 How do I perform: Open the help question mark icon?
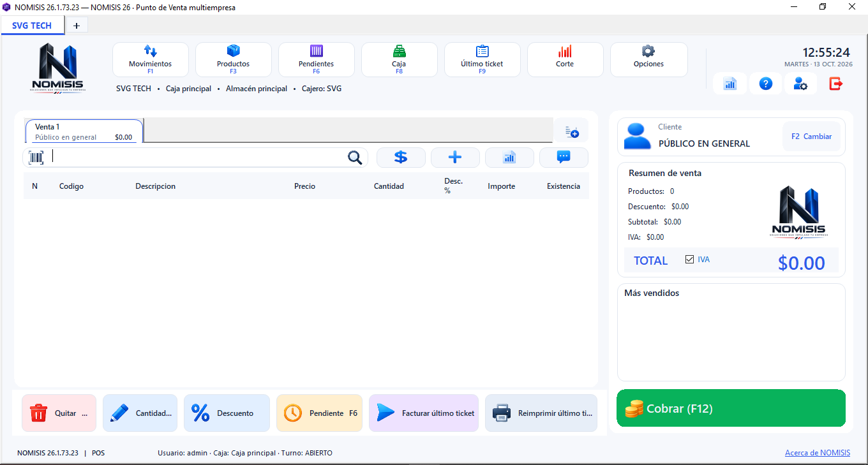pos(766,84)
